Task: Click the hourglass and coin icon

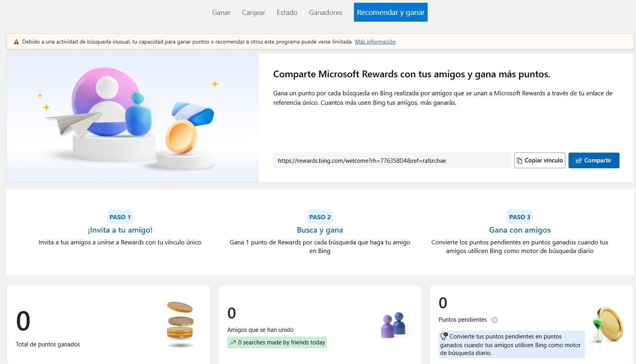Action: [608, 325]
